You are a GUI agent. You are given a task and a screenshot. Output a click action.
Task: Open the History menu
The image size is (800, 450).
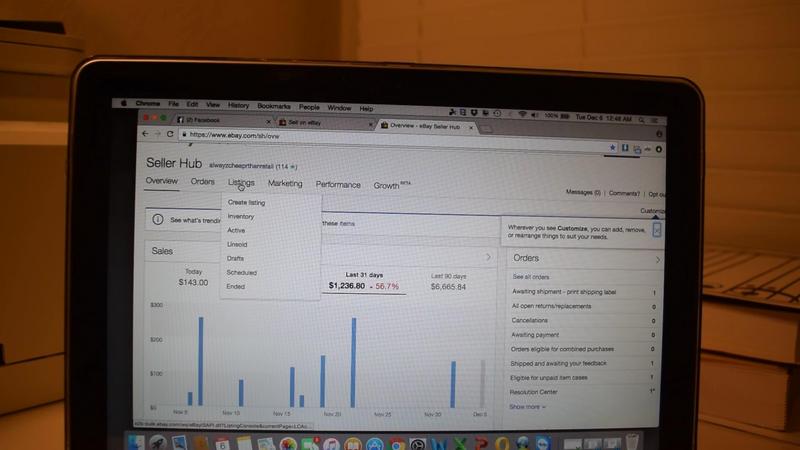tap(238, 105)
